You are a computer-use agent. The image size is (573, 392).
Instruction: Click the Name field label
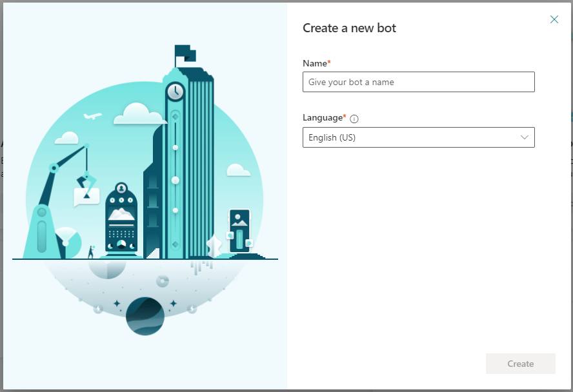tap(316, 63)
